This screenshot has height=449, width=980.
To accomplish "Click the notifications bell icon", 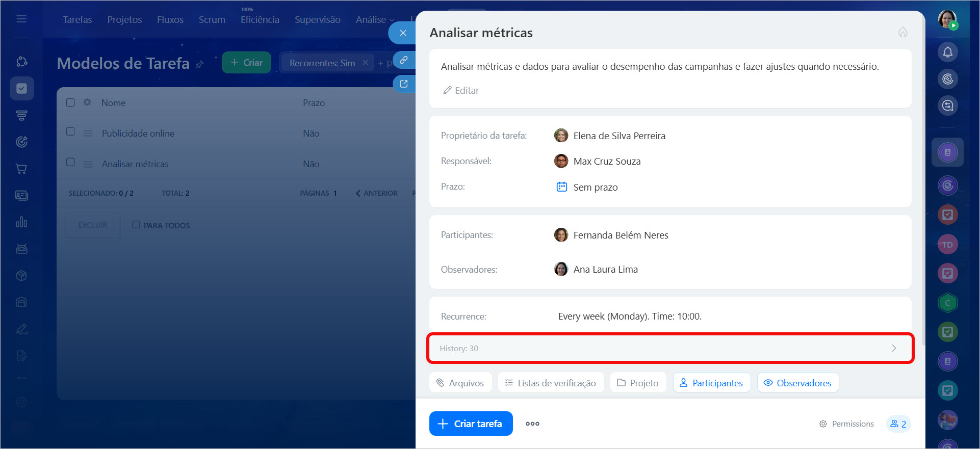I will point(947,52).
